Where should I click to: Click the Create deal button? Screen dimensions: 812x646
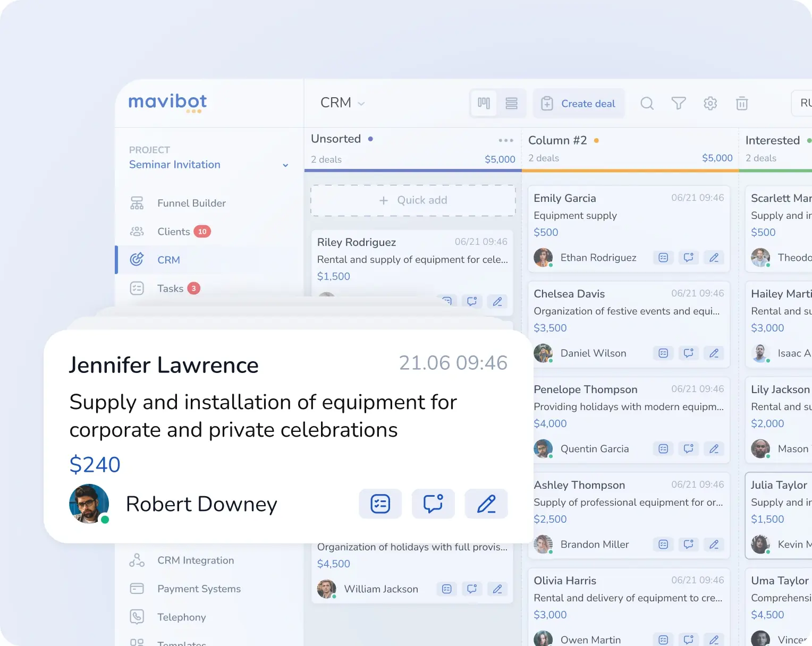578,103
